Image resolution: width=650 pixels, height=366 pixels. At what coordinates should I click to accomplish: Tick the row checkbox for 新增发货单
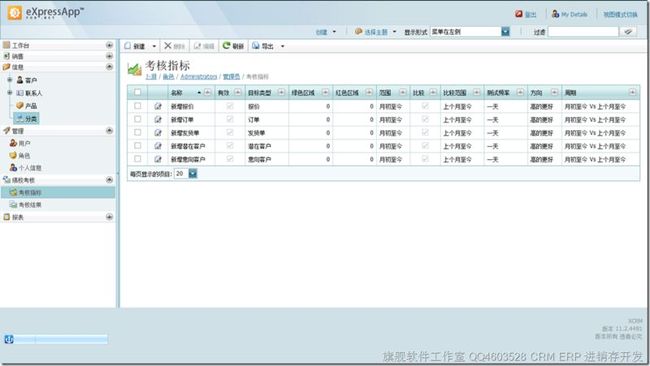pos(138,133)
